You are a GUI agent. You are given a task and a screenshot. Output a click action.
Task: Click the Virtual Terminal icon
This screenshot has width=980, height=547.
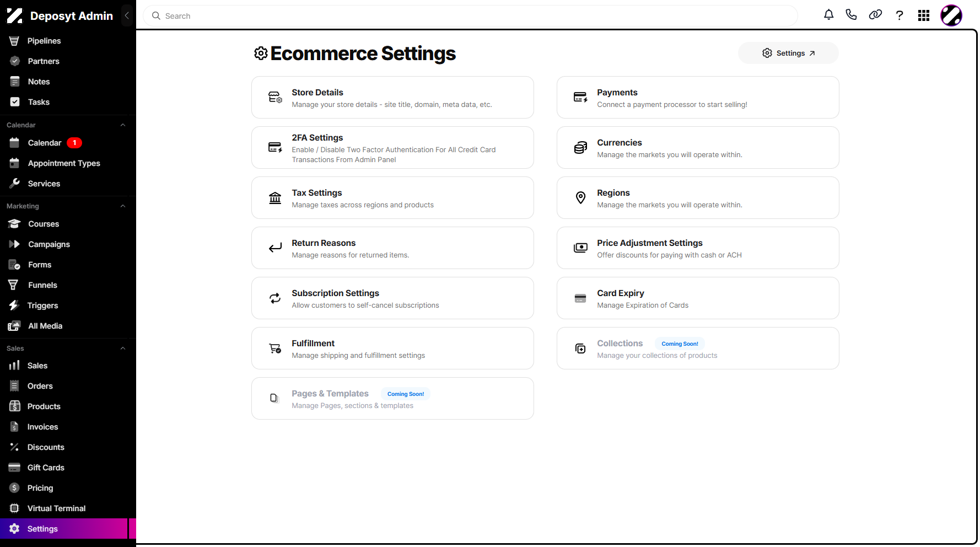pyautogui.click(x=15, y=508)
